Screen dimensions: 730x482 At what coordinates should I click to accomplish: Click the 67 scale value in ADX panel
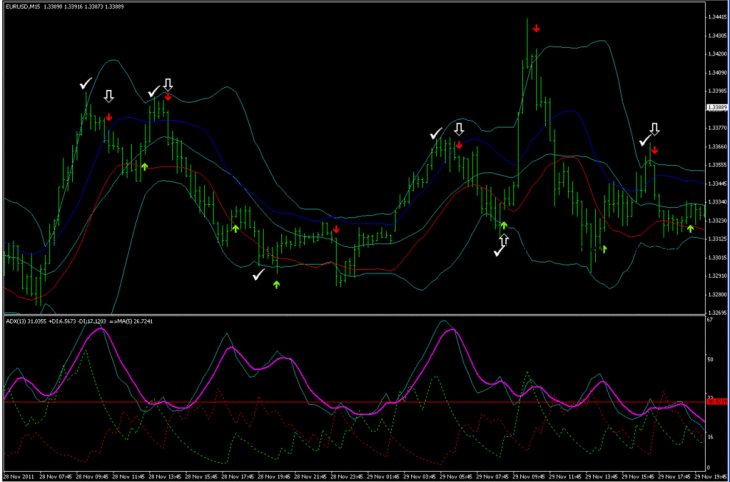710,320
